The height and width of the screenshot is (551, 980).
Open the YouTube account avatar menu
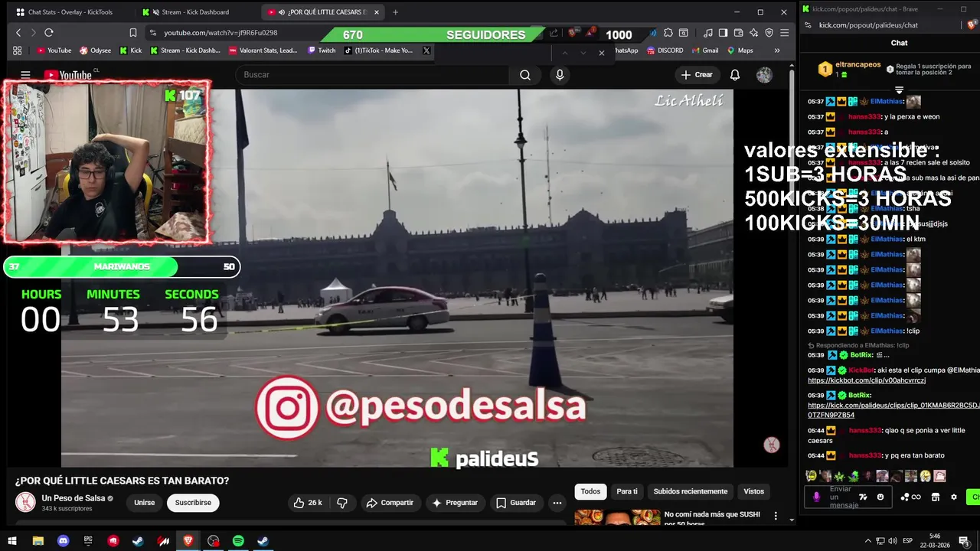click(764, 75)
